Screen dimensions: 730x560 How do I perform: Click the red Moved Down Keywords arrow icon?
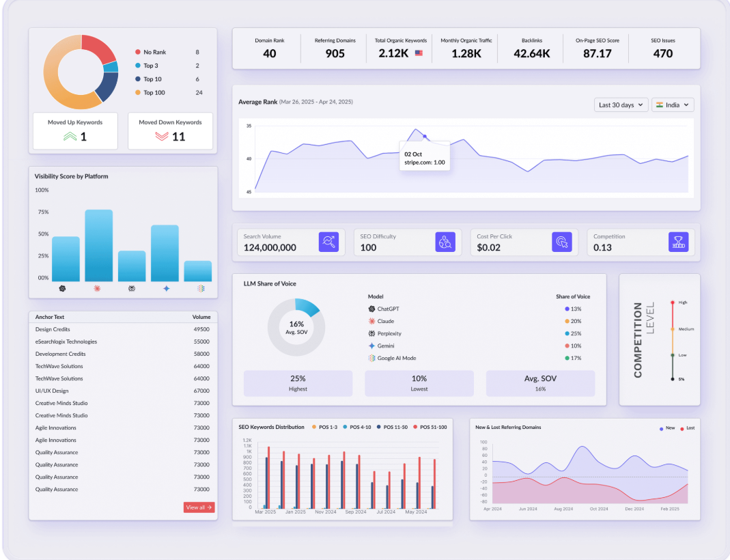click(162, 137)
